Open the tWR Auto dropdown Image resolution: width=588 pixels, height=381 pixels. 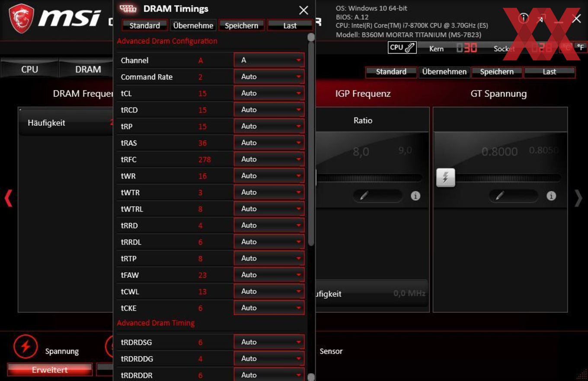click(269, 175)
